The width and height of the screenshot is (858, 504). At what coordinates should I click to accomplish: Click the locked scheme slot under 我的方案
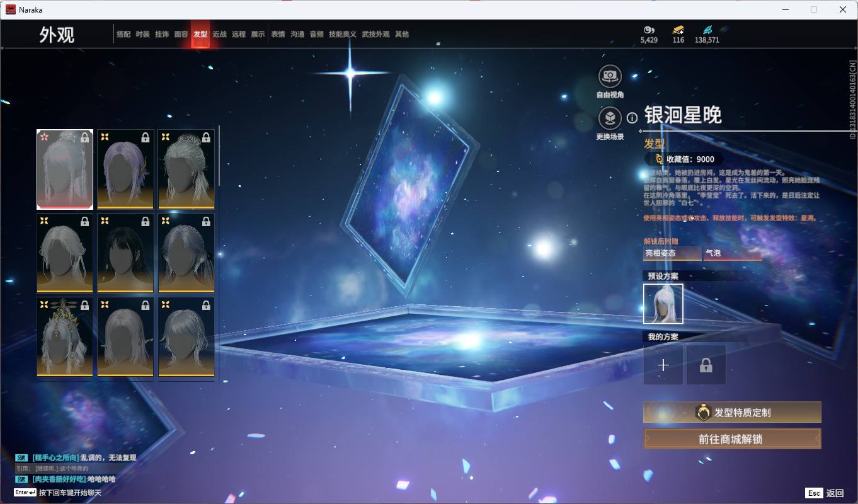click(x=706, y=365)
